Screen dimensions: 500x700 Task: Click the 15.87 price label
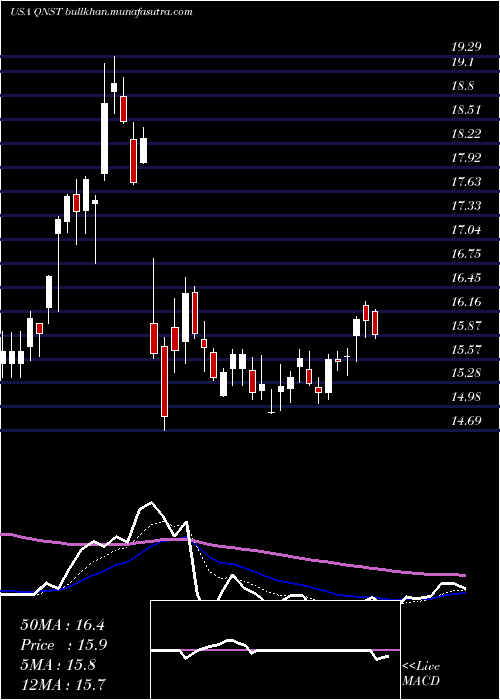pyautogui.click(x=467, y=325)
